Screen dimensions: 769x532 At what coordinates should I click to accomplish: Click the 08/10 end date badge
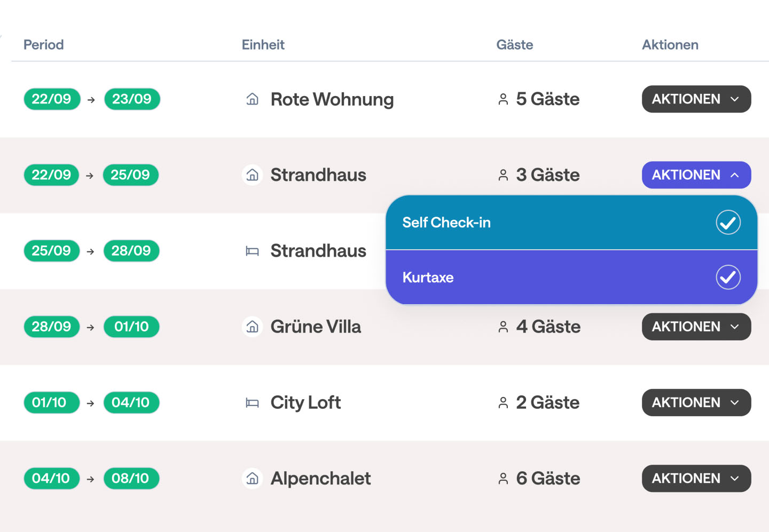pyautogui.click(x=131, y=479)
